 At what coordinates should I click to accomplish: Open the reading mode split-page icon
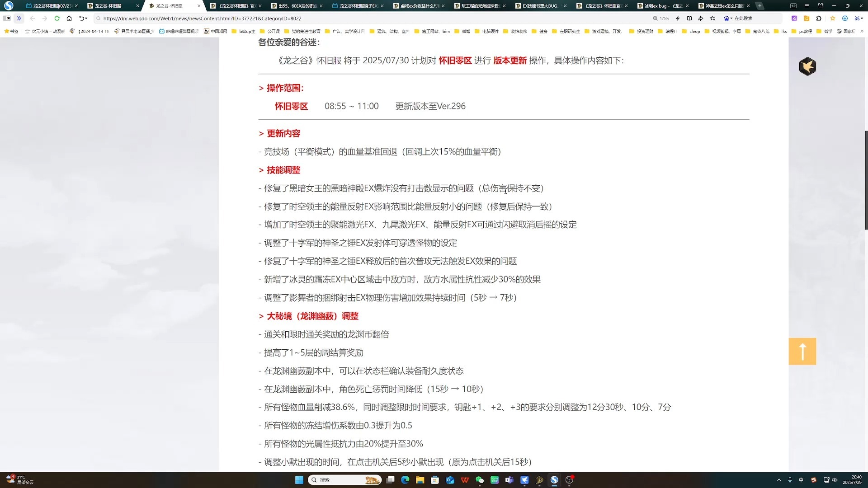pos(689,19)
